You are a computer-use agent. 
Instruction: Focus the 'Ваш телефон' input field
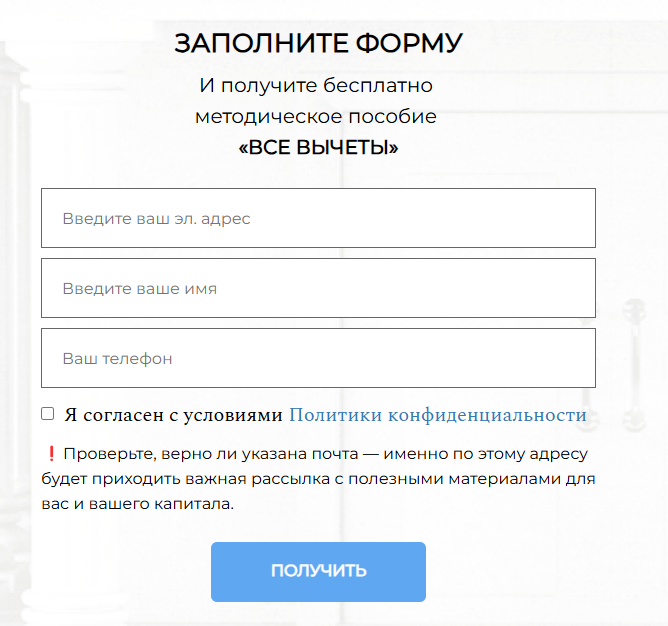[318, 358]
